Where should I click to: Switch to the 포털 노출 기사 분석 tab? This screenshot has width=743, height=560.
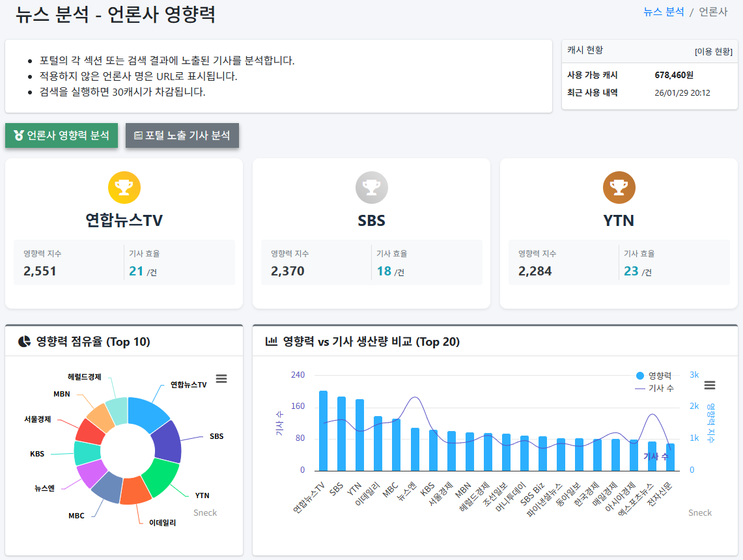click(x=182, y=135)
